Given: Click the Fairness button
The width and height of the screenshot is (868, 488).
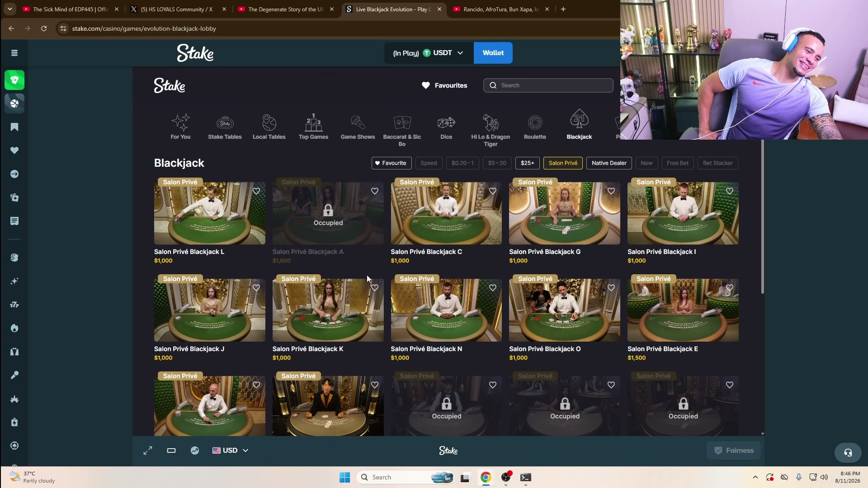Looking at the screenshot, I should (734, 450).
